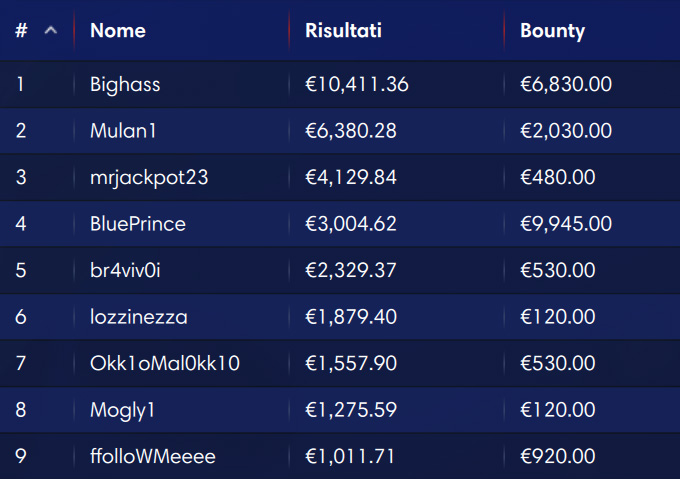Select player name Mulan1
The image size is (680, 479).
click(123, 130)
